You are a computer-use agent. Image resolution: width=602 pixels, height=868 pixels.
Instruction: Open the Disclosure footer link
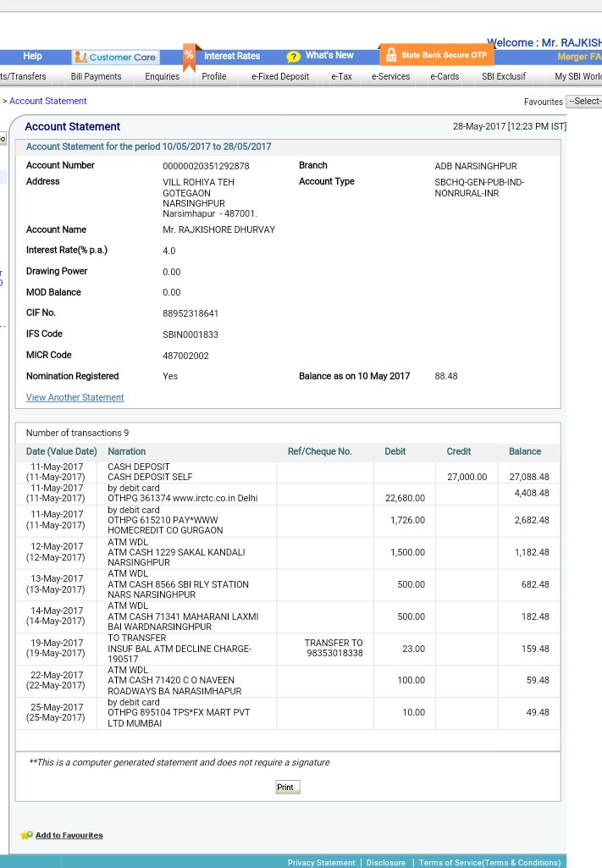pos(385,862)
